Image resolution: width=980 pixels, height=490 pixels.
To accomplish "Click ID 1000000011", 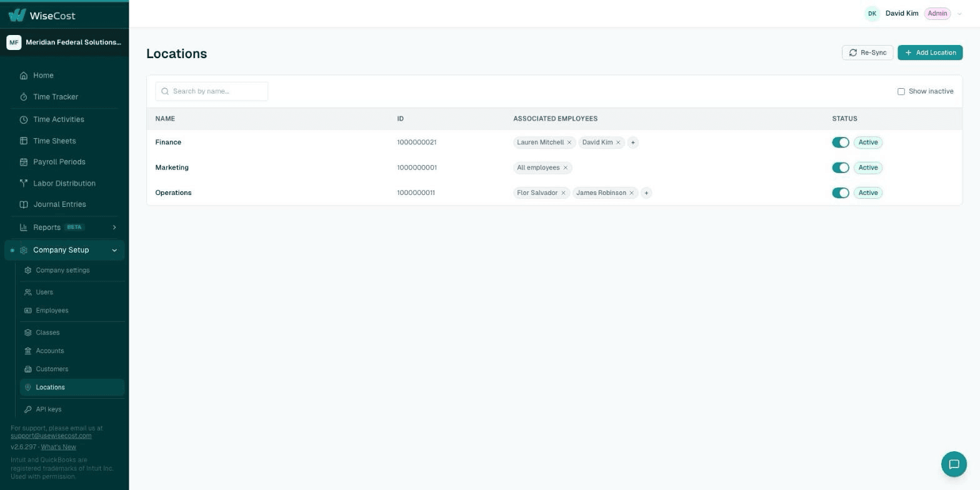I will coord(416,193).
